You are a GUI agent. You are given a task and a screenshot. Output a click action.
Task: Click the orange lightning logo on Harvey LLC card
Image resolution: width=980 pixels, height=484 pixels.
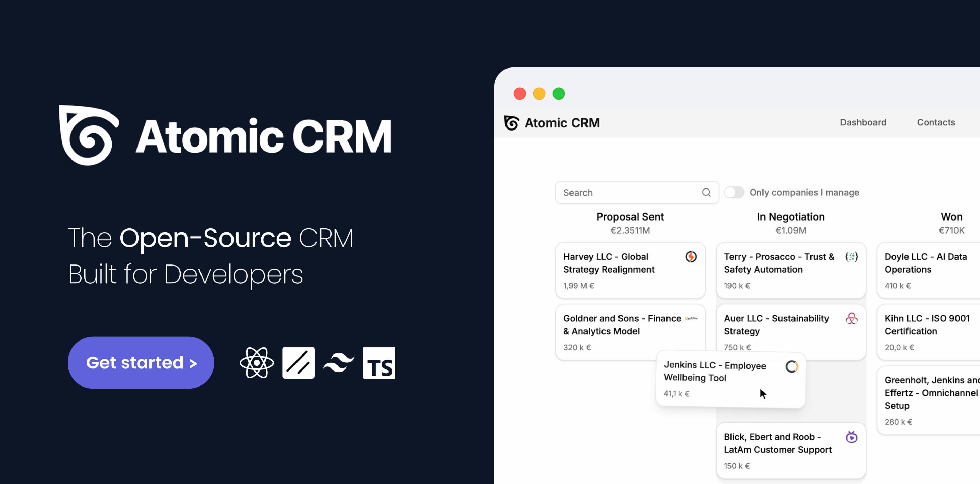[691, 257]
